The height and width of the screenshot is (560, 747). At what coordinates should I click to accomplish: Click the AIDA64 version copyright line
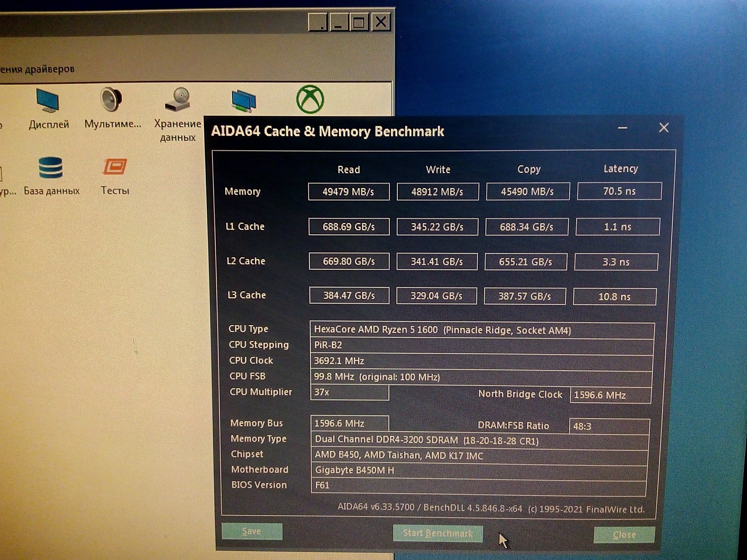point(491,508)
